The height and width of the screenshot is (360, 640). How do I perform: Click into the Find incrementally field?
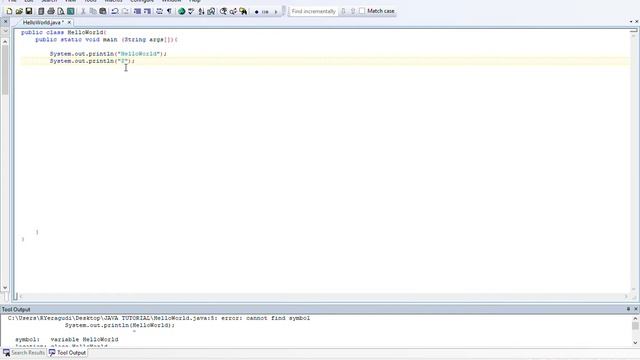(313, 11)
